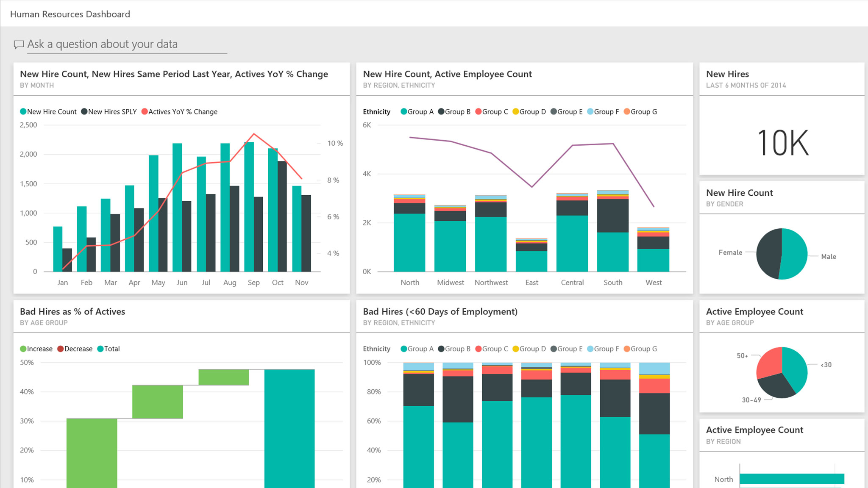Screen dimensions: 868x488
Task: Click Group G legend marker in region chart
Action: click(627, 112)
